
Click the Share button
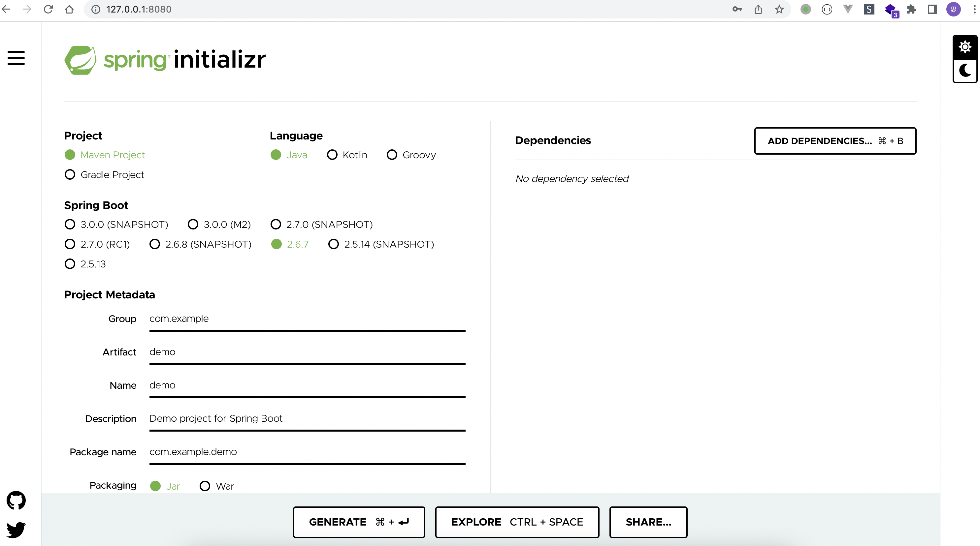(x=648, y=522)
